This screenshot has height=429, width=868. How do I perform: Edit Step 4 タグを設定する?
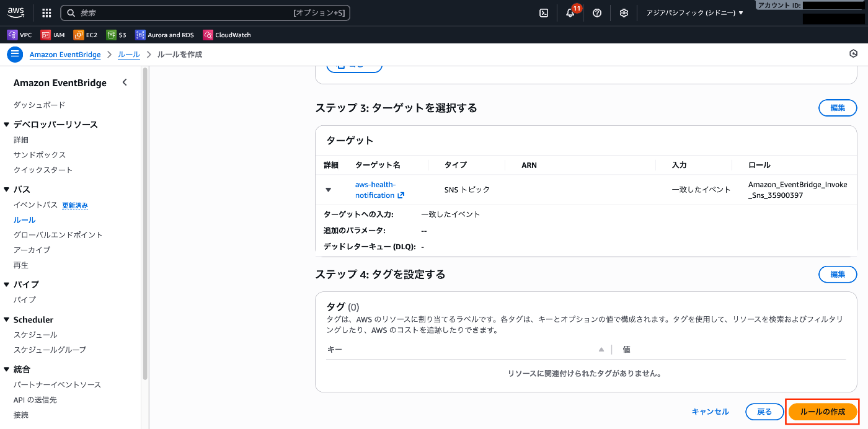(838, 274)
